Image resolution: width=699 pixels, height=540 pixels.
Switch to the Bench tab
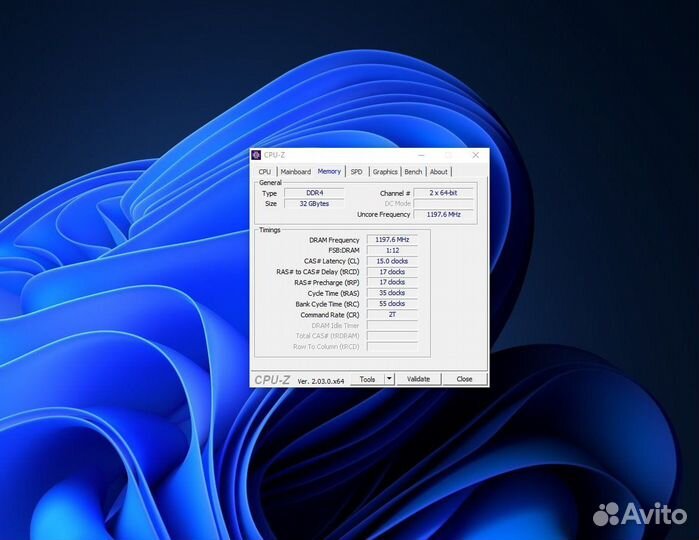tap(413, 172)
